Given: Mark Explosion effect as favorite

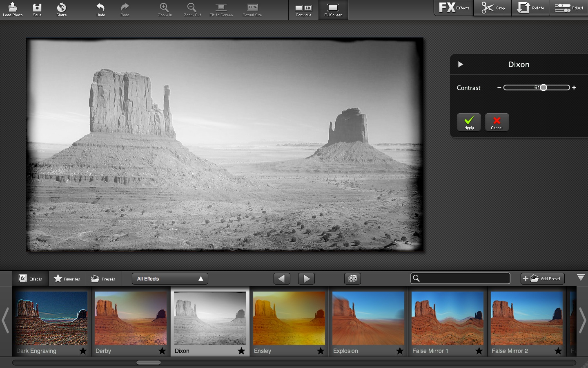Looking at the screenshot, I should click(400, 351).
